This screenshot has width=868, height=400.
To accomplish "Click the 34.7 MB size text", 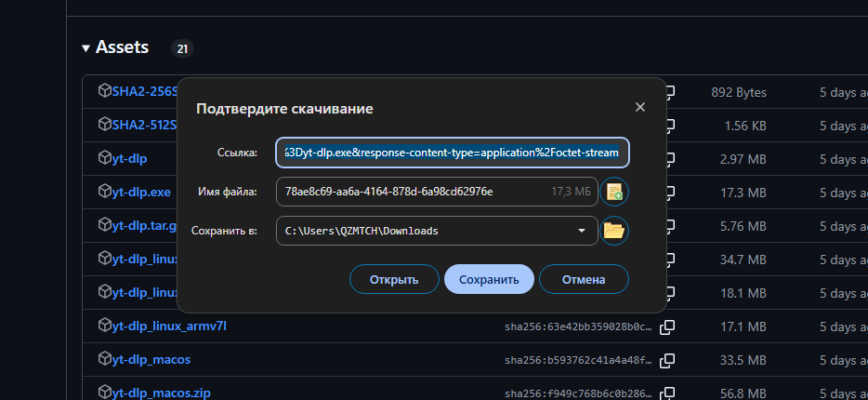I will (x=743, y=260).
